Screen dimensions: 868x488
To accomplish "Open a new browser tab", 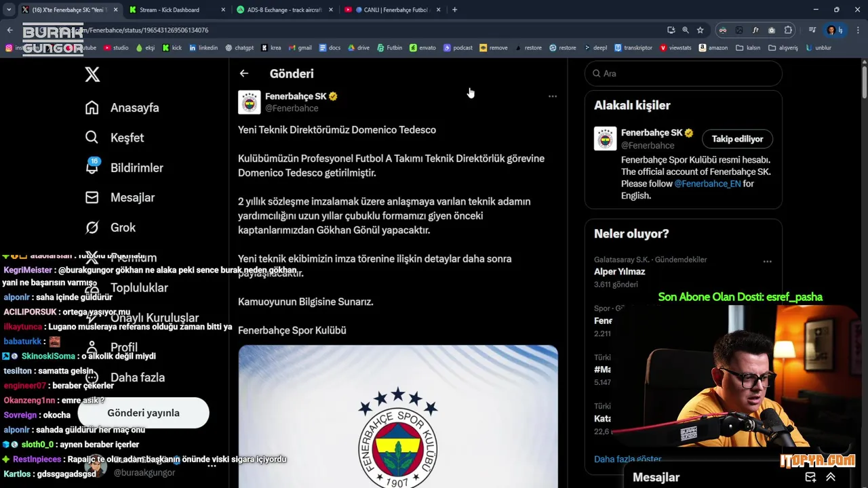I will pyautogui.click(x=454, y=9).
